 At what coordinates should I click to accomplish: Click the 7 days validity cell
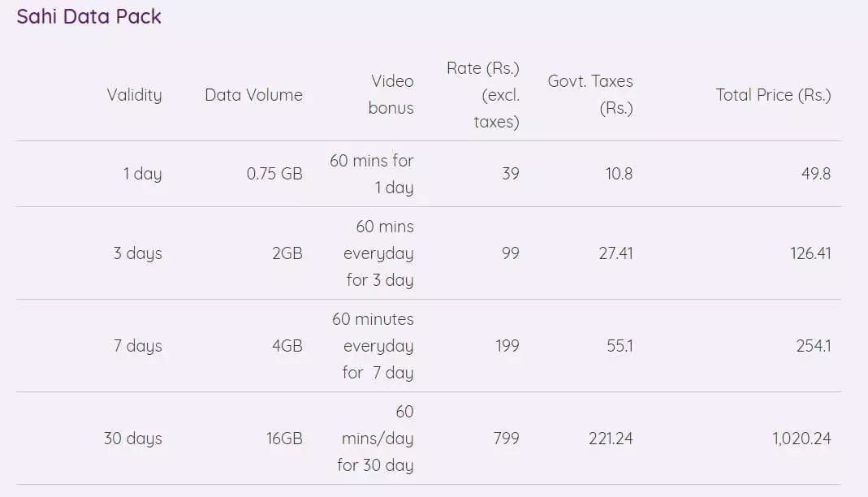click(137, 346)
